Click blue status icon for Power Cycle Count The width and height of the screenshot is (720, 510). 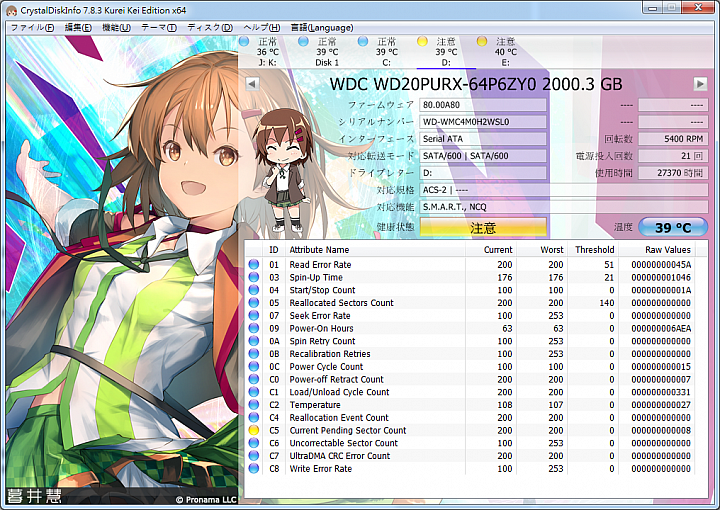[x=253, y=366]
